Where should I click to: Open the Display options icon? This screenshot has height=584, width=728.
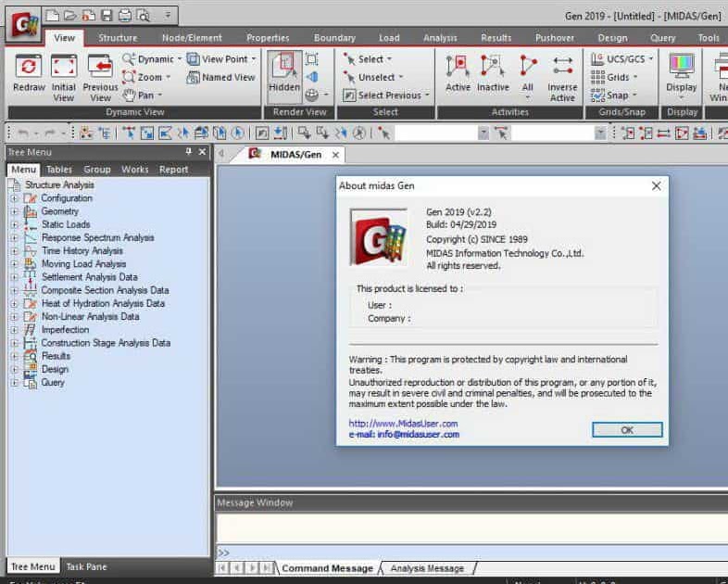tap(682, 66)
